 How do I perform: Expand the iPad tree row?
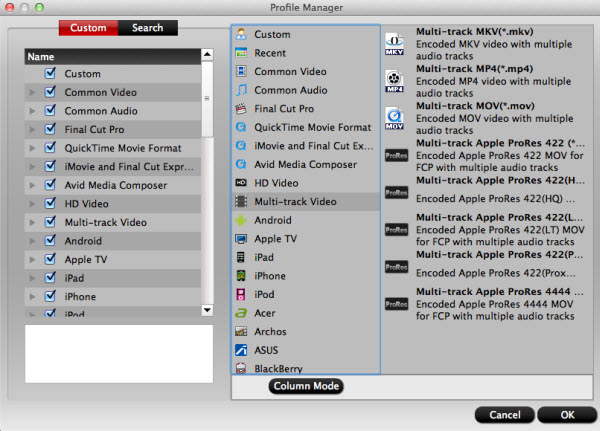(x=33, y=278)
